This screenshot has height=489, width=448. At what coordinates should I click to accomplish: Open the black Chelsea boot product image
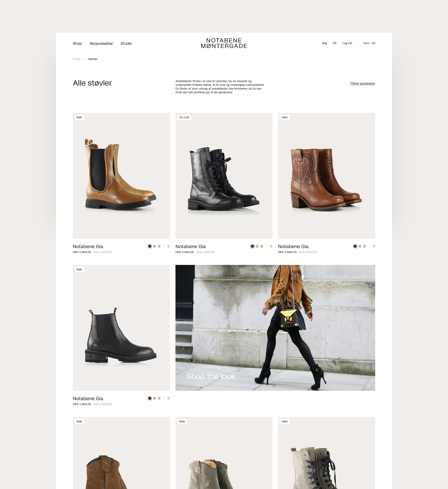click(x=121, y=328)
